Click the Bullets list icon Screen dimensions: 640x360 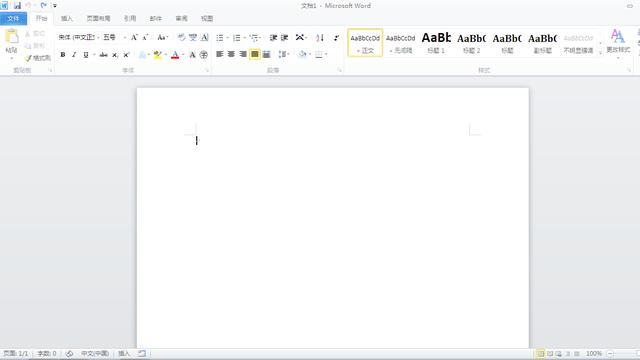click(220, 38)
